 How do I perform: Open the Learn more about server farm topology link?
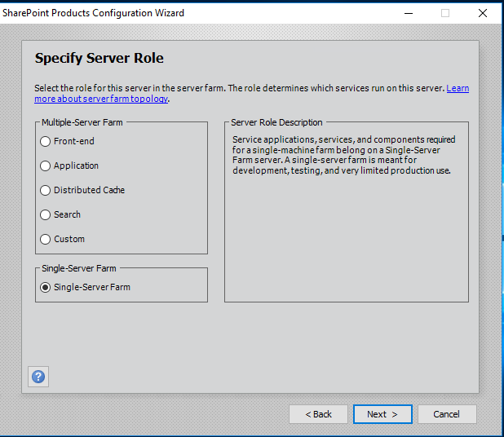pos(101,99)
